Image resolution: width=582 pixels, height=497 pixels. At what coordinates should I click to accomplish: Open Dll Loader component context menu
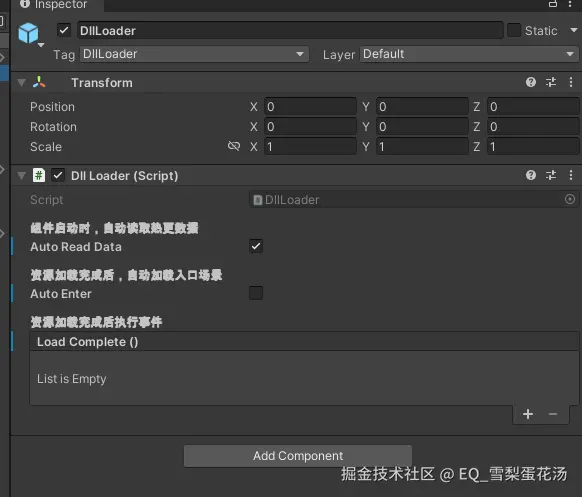[x=571, y=175]
